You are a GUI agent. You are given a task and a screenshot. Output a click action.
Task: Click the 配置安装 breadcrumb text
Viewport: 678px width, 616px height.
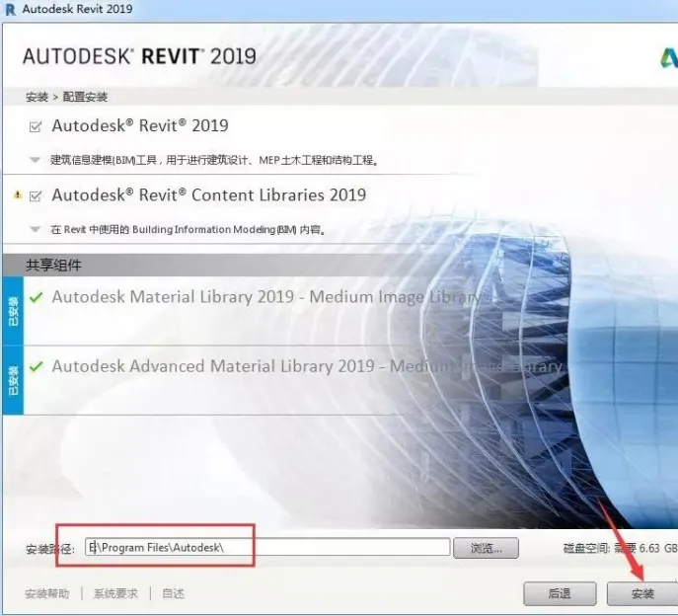coord(85,97)
